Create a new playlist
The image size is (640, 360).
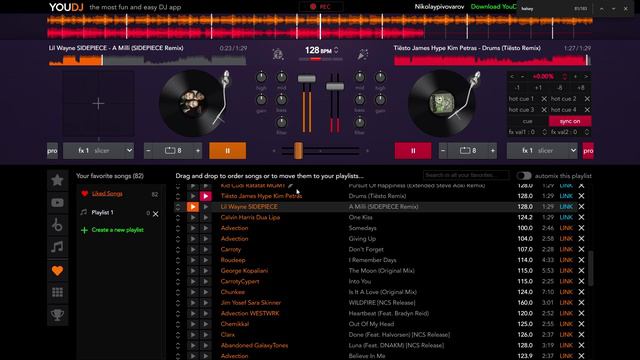click(118, 230)
